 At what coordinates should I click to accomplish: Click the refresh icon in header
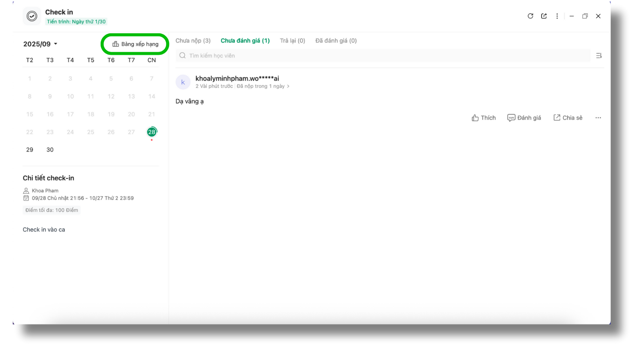click(530, 16)
